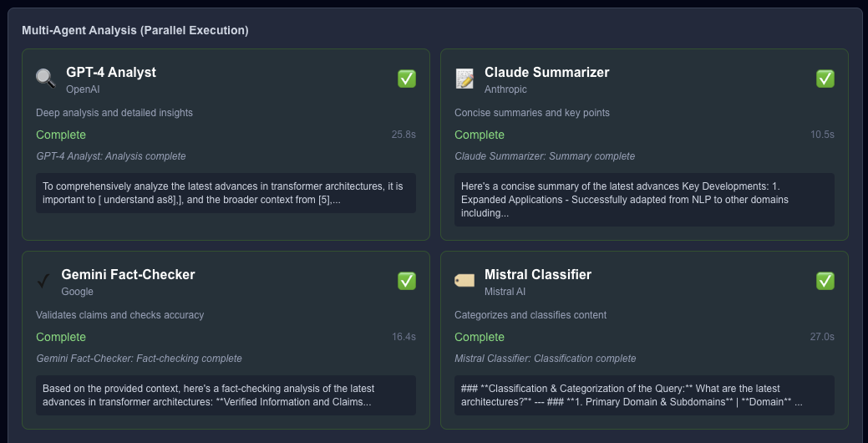
Task: Click the green check on Gemini Fact-Checker card
Action: point(407,281)
